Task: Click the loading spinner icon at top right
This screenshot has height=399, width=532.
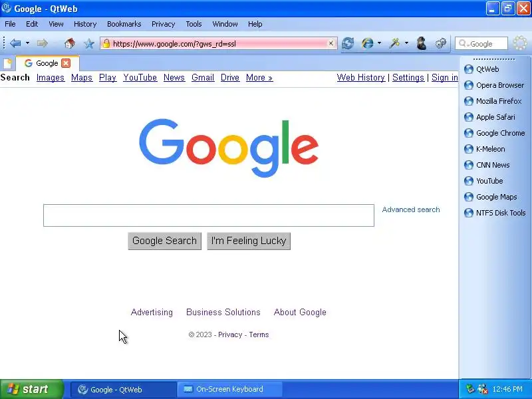Action: pos(520,43)
